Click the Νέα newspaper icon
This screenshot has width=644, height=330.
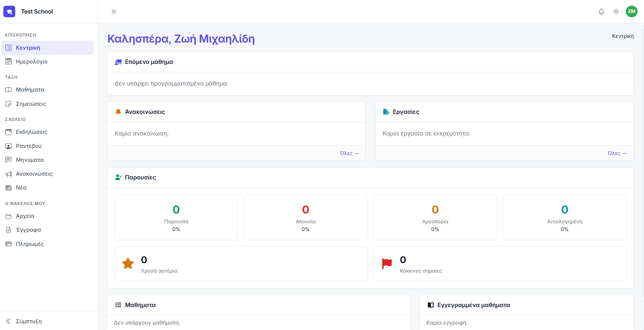pos(8,188)
